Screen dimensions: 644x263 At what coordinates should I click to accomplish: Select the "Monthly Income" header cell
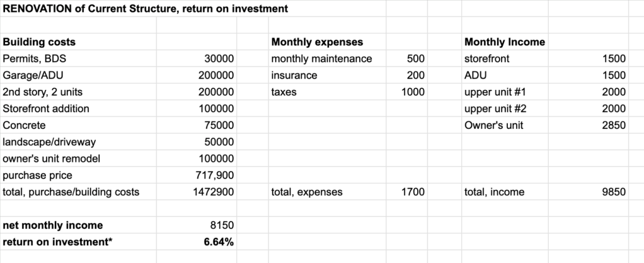click(505, 42)
